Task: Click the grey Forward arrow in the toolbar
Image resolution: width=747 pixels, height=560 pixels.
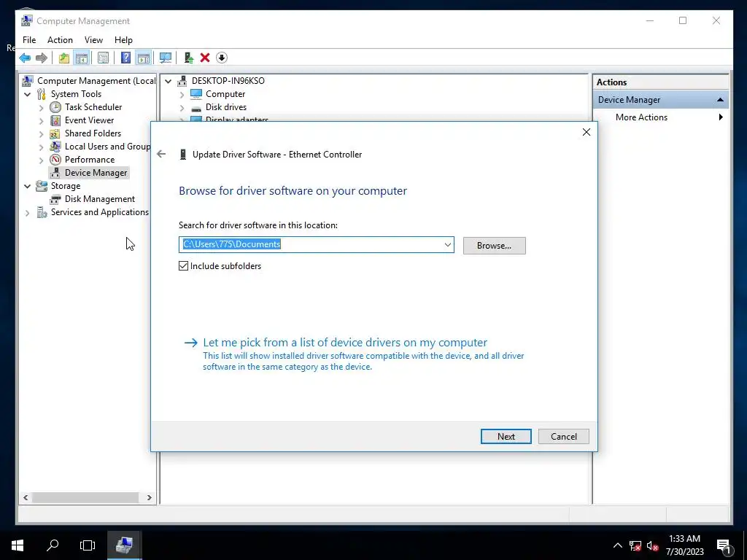Action: tap(42, 58)
